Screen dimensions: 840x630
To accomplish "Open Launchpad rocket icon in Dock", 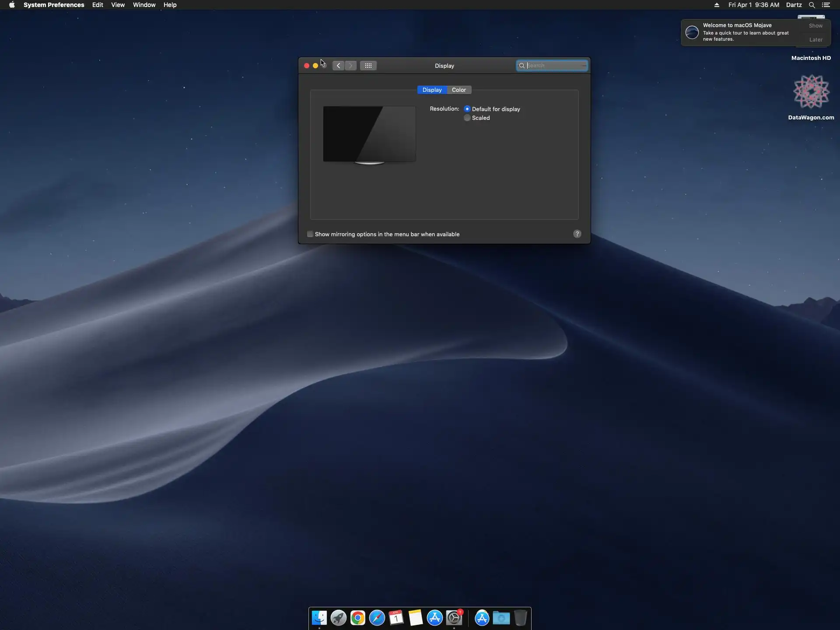I will point(338,618).
